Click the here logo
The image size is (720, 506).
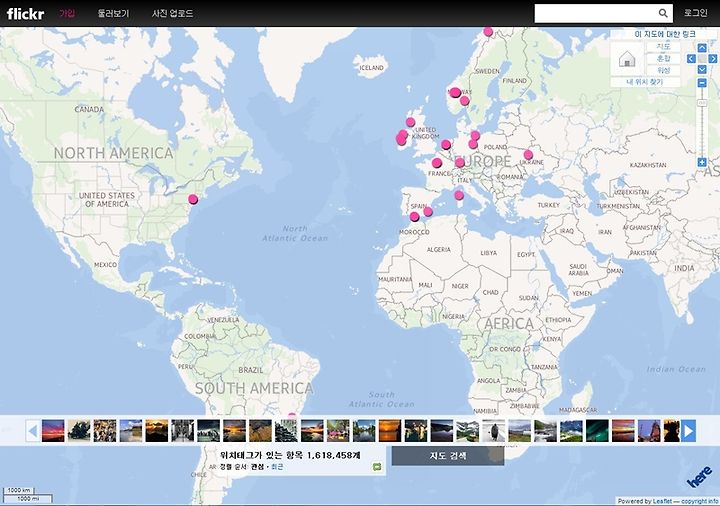699,477
